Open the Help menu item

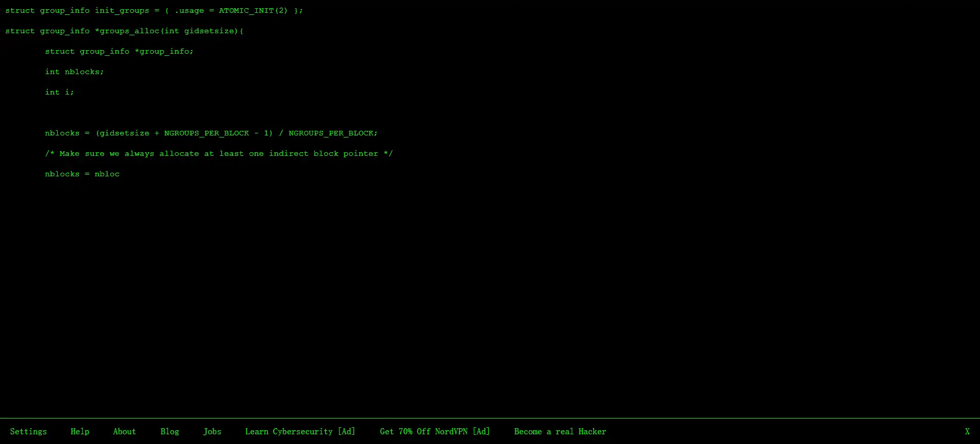click(x=80, y=432)
